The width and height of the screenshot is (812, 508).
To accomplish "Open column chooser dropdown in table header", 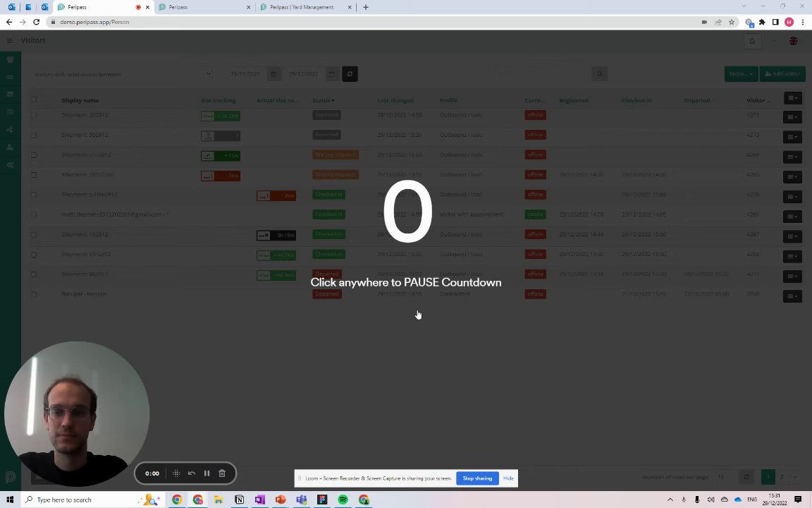I will (x=792, y=98).
